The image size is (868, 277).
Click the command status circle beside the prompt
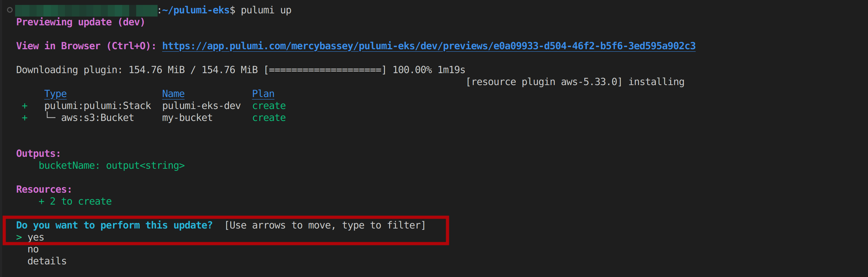[10, 10]
